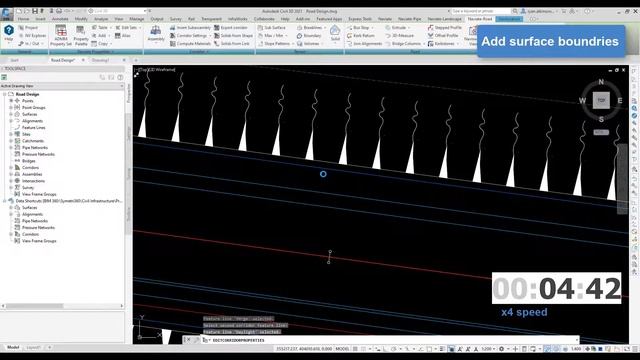Select Catchments in the Prospector tree
The width and height of the screenshot is (640, 360).
tap(33, 141)
